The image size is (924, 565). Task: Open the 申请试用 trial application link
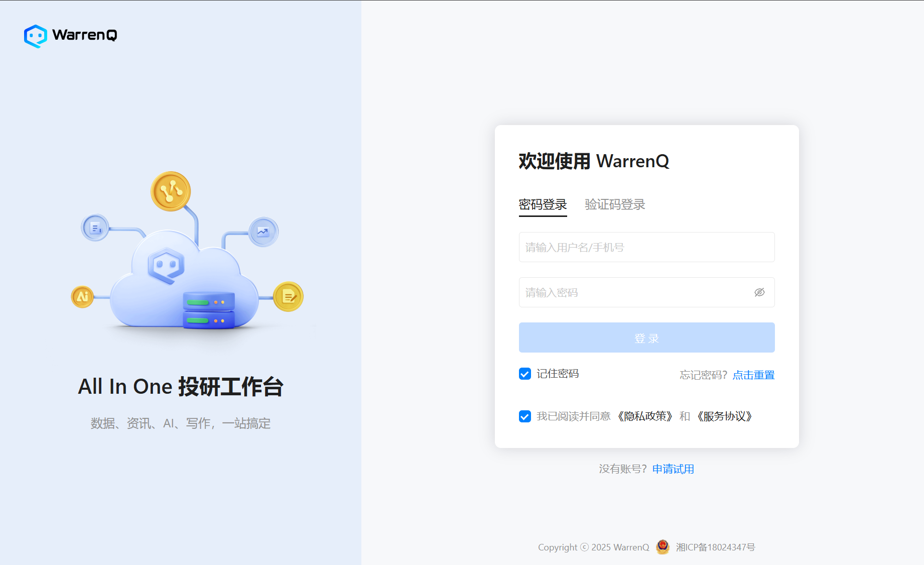[673, 469]
